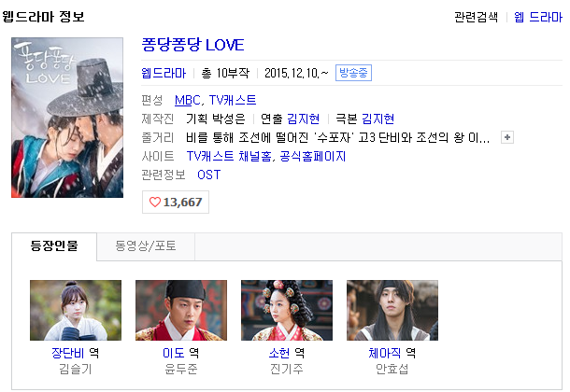Select the 등장인물 tab
Viewport: 570px width, 392px height.
coord(54,246)
